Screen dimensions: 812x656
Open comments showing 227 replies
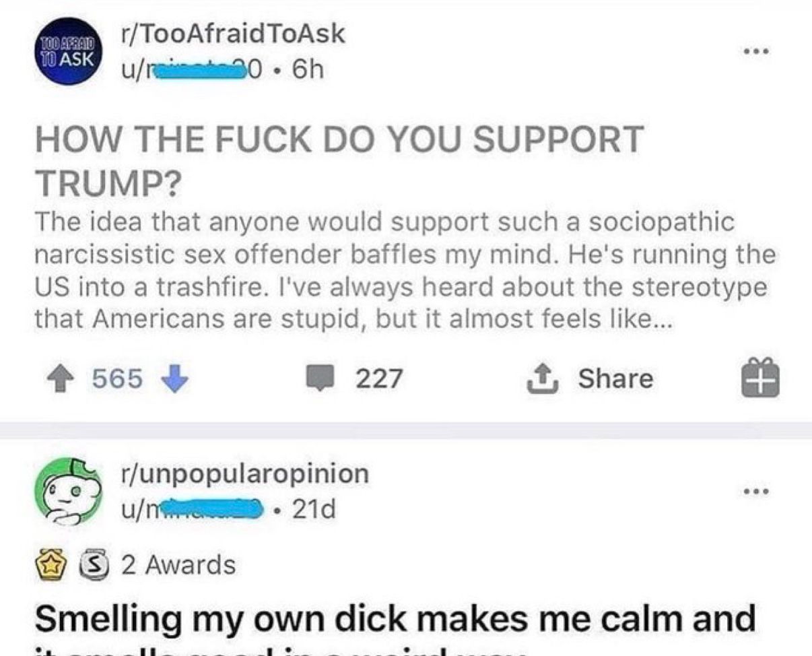(353, 379)
